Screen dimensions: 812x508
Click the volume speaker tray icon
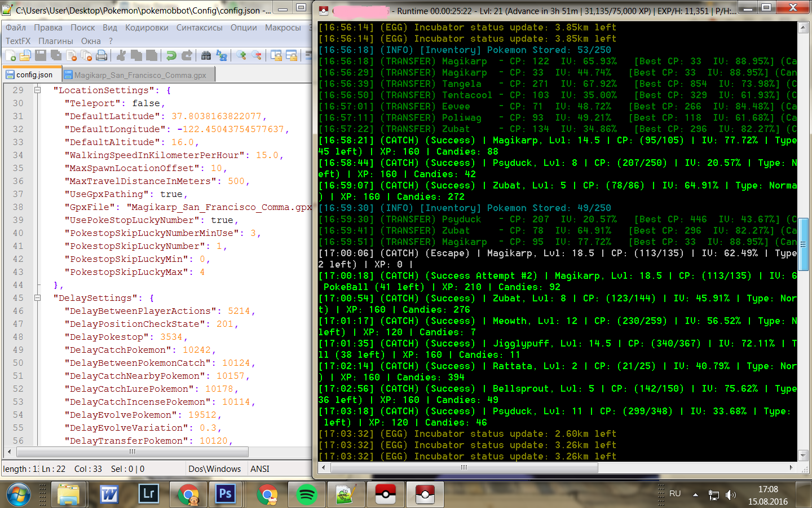point(730,495)
